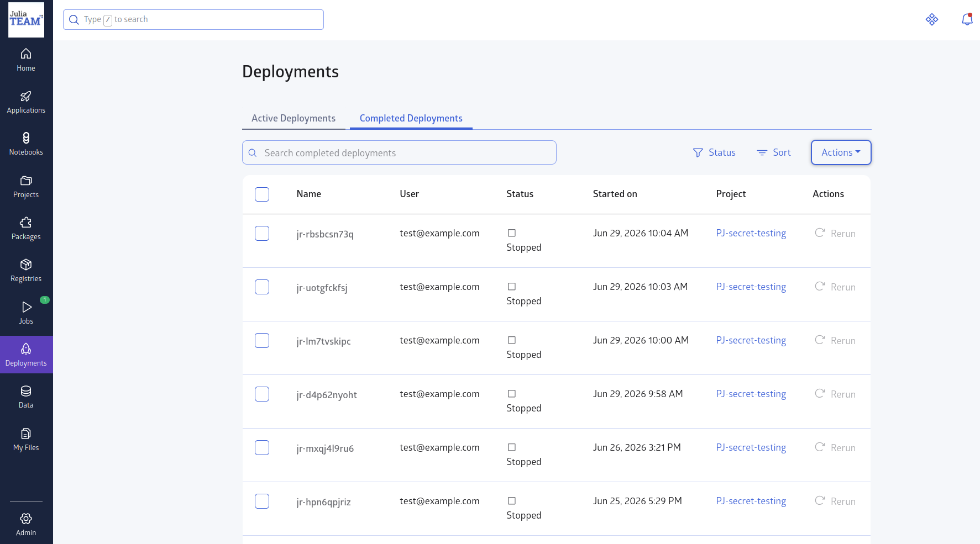Click the Status column header
The height and width of the screenshot is (544, 980).
pyautogui.click(x=520, y=194)
